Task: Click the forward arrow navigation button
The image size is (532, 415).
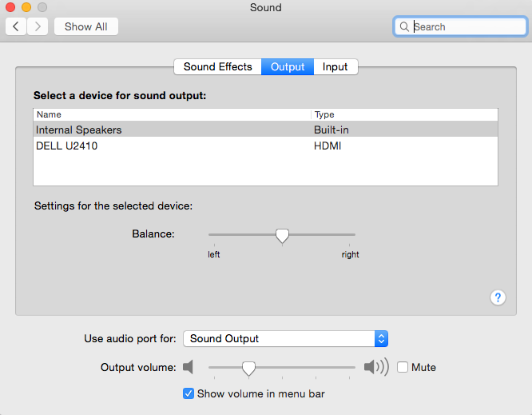Action: [x=38, y=26]
